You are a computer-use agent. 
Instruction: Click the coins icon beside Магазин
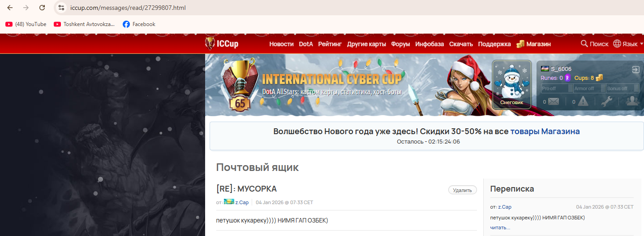(520, 44)
